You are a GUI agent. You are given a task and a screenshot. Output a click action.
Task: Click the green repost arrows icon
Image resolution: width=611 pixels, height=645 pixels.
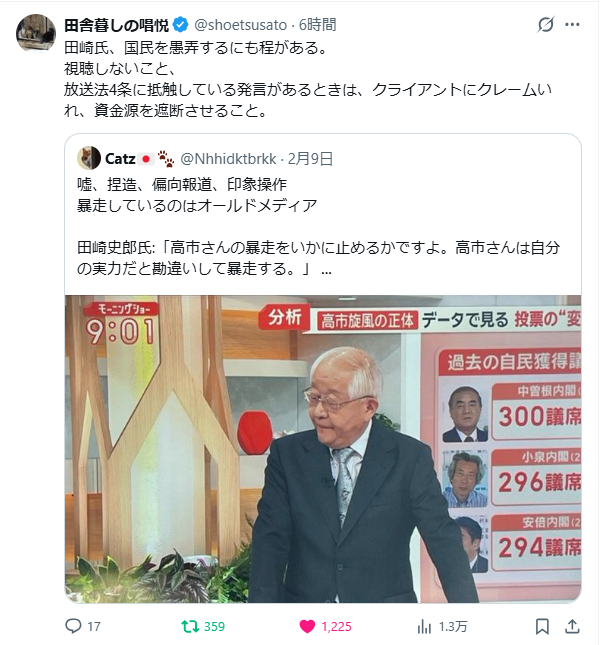click(x=191, y=626)
